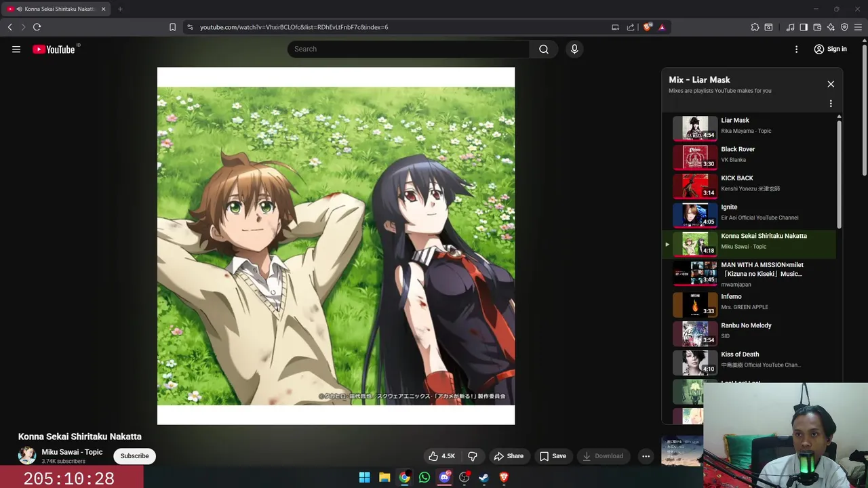The image size is (868, 488).
Task: Open the Brave Shields lion icon
Action: (647, 27)
